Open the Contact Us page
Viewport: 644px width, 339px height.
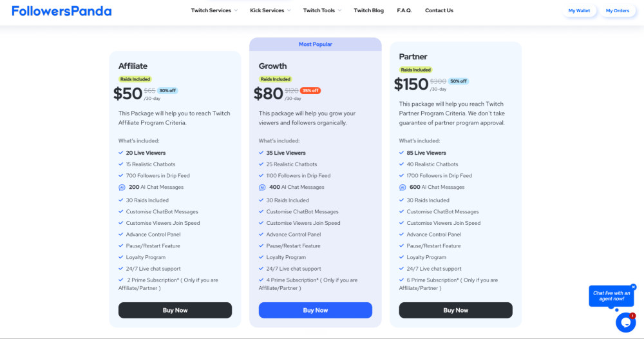pos(439,11)
